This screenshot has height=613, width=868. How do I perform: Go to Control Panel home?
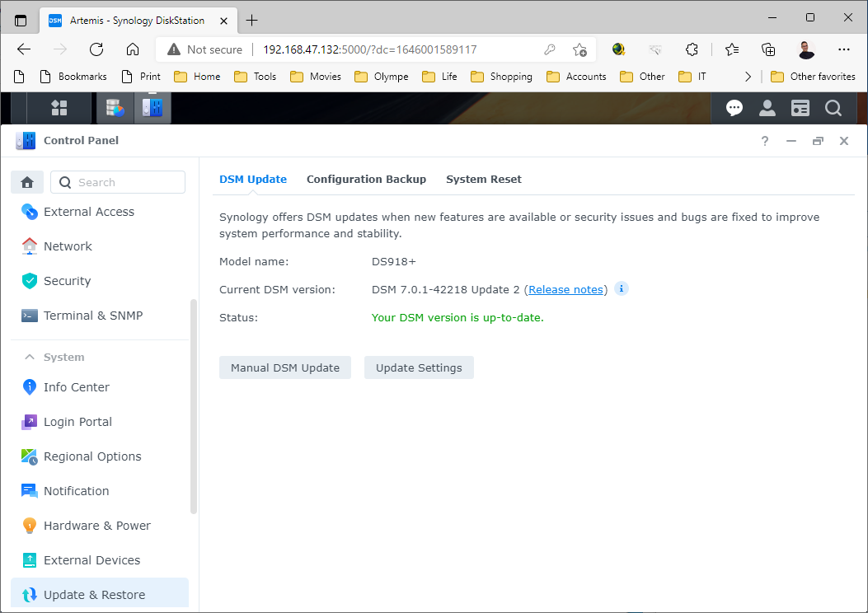(x=27, y=182)
